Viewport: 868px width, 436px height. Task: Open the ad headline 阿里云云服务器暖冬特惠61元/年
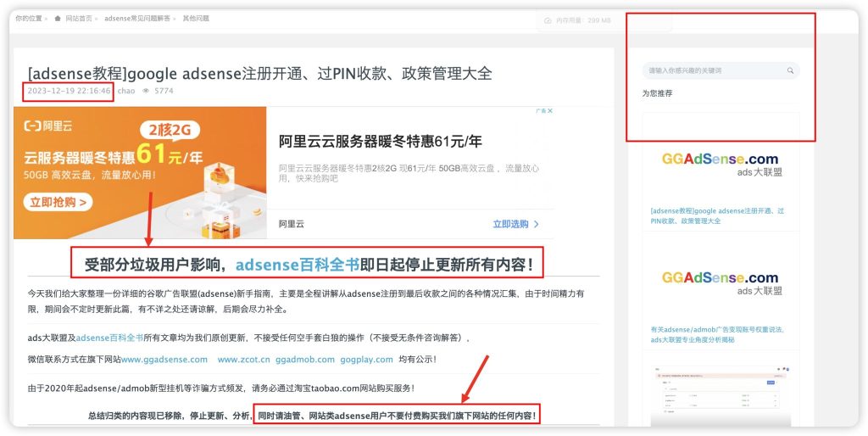click(x=381, y=142)
